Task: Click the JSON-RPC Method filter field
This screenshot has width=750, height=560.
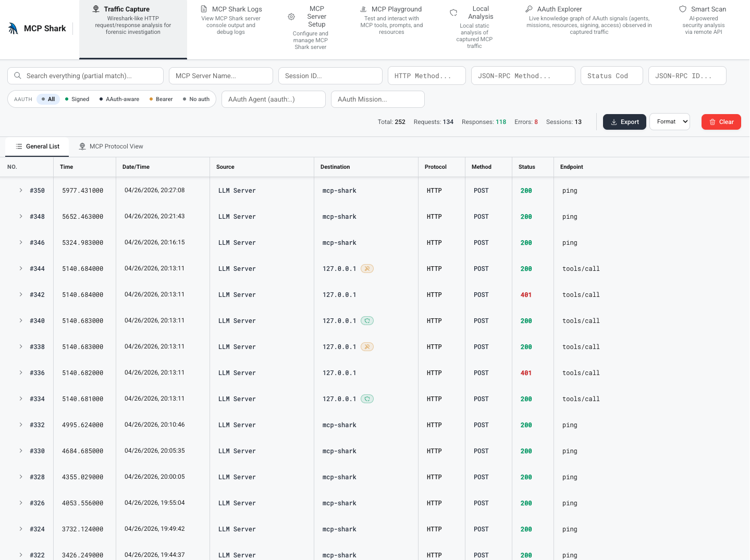Action: coord(523,76)
